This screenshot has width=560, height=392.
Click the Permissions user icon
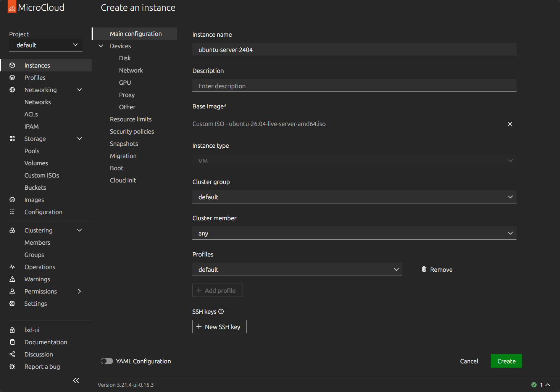pos(12,291)
